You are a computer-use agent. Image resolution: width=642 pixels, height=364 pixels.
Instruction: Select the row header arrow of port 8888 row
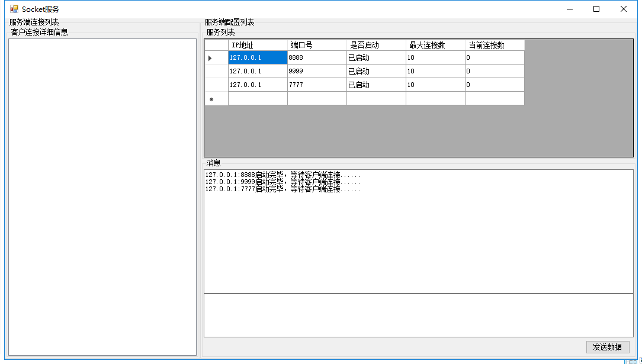tap(217, 57)
